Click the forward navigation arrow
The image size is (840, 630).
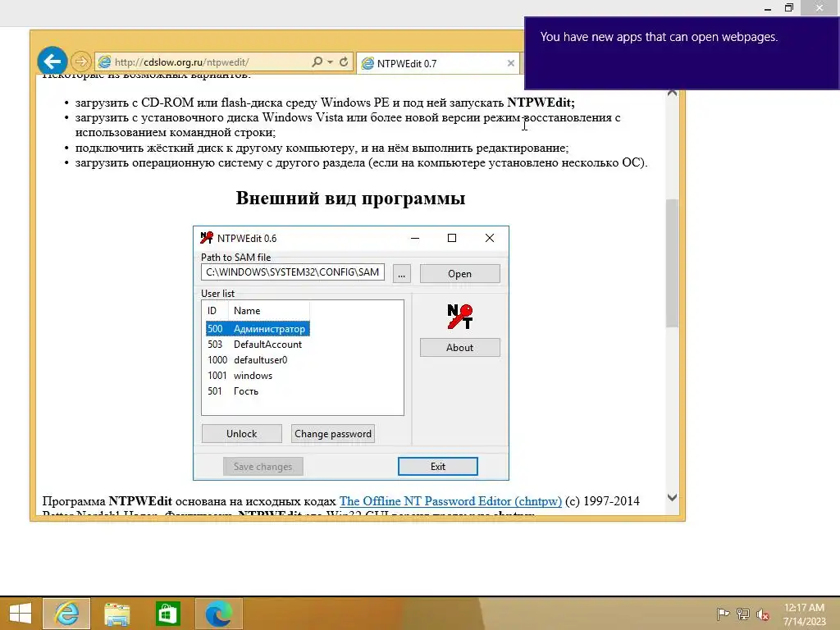(x=81, y=62)
